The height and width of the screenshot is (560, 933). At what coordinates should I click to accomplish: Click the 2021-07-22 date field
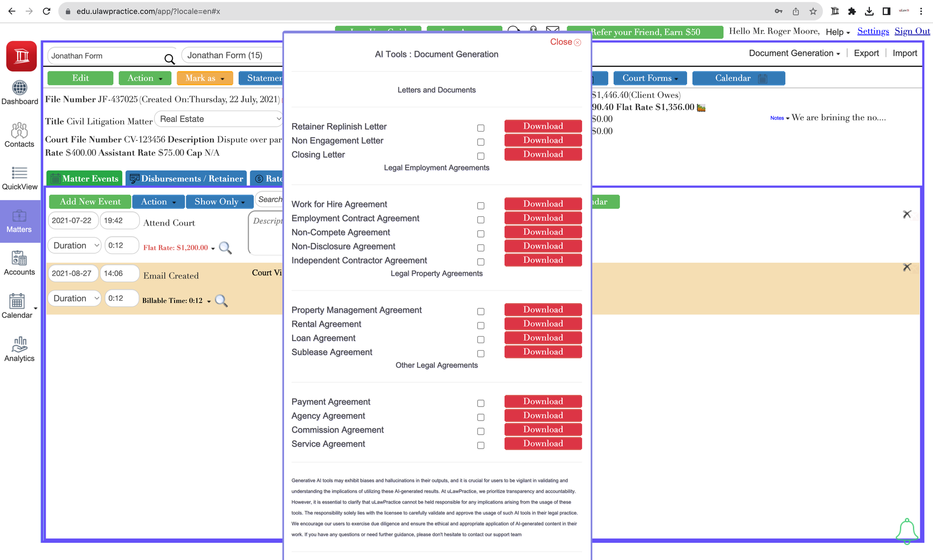(72, 221)
